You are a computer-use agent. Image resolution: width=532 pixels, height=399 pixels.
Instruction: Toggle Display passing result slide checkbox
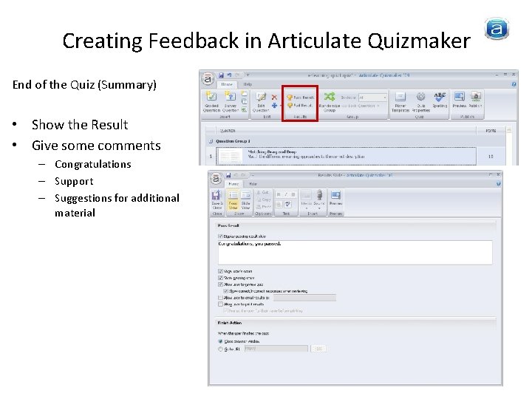pyautogui.click(x=220, y=236)
